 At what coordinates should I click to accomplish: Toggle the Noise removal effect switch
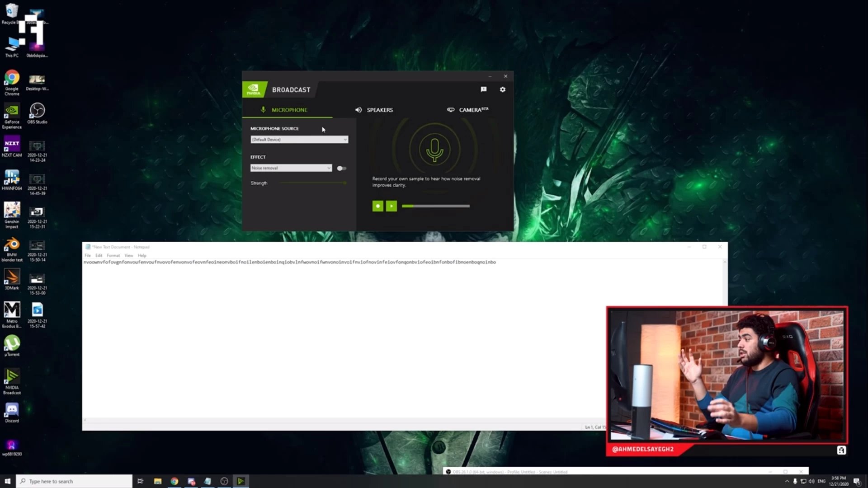(x=341, y=168)
